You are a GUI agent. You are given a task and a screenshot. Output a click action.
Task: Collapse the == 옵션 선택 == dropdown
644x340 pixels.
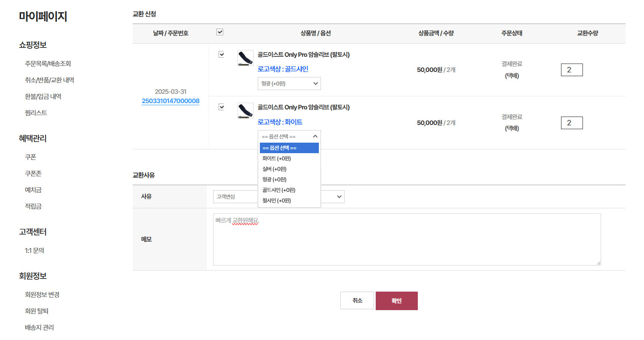289,136
